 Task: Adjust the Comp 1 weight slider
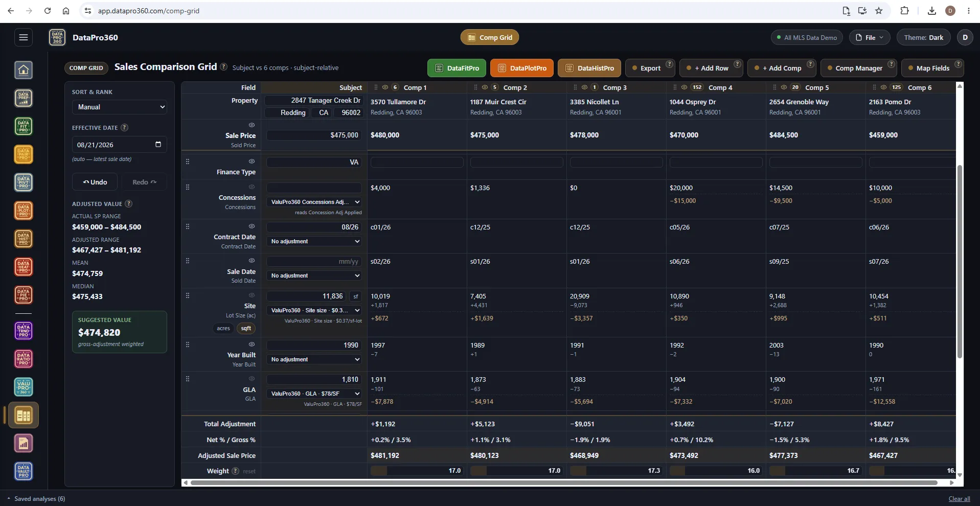point(417,471)
